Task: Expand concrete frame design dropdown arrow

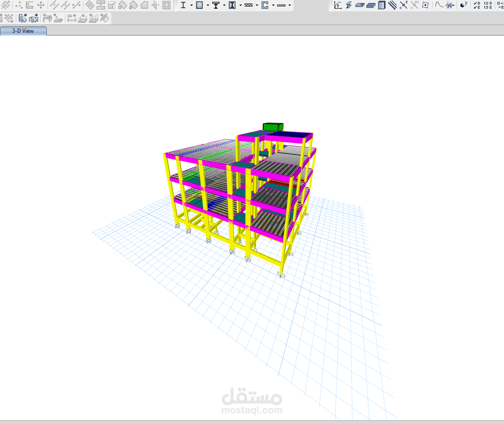Action: [x=208, y=5]
